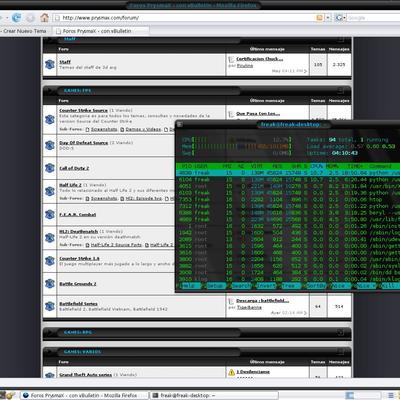The width and height of the screenshot is (400, 400).
Task: Click the Half Life 2 forum icon
Action: [50, 191]
